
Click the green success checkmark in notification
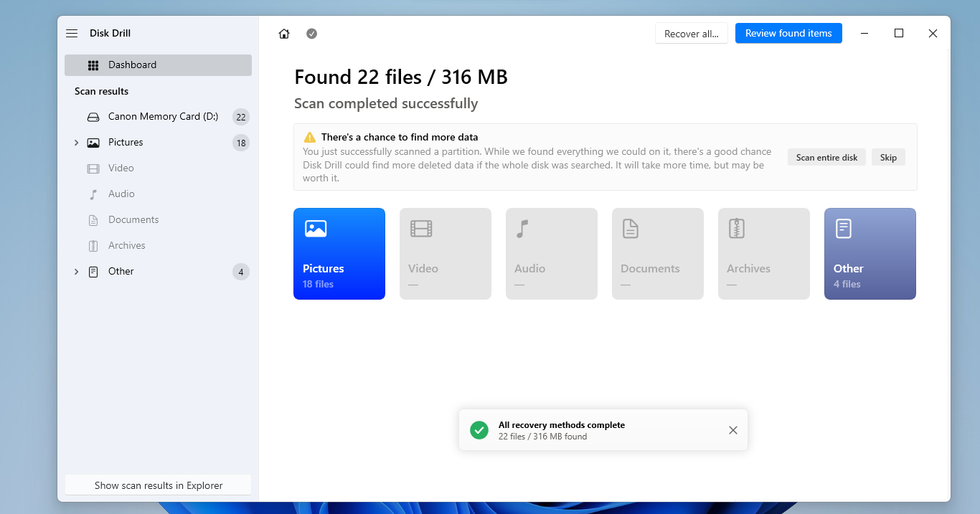point(479,430)
